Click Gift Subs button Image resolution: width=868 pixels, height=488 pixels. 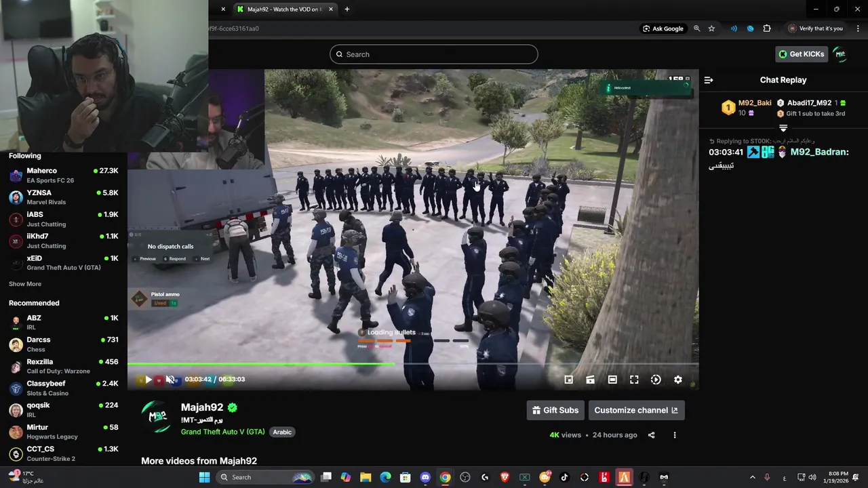click(x=555, y=410)
